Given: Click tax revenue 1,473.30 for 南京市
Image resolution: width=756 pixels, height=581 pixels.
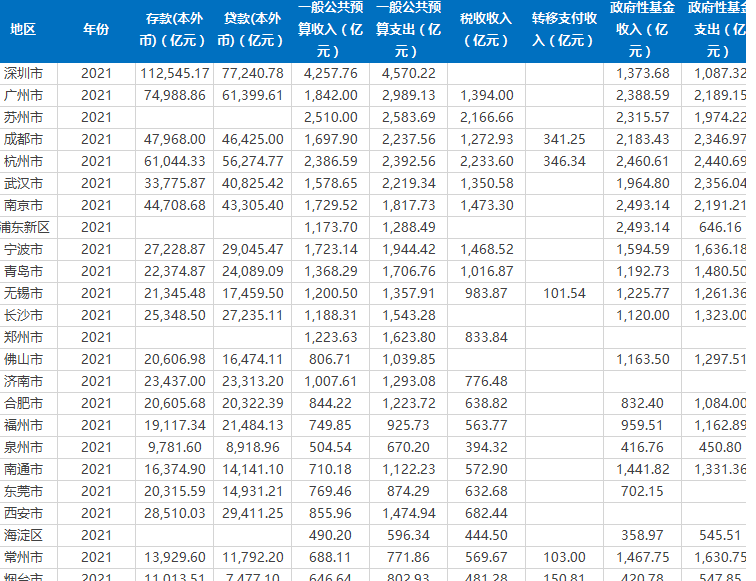Looking at the screenshot, I should (x=486, y=205).
